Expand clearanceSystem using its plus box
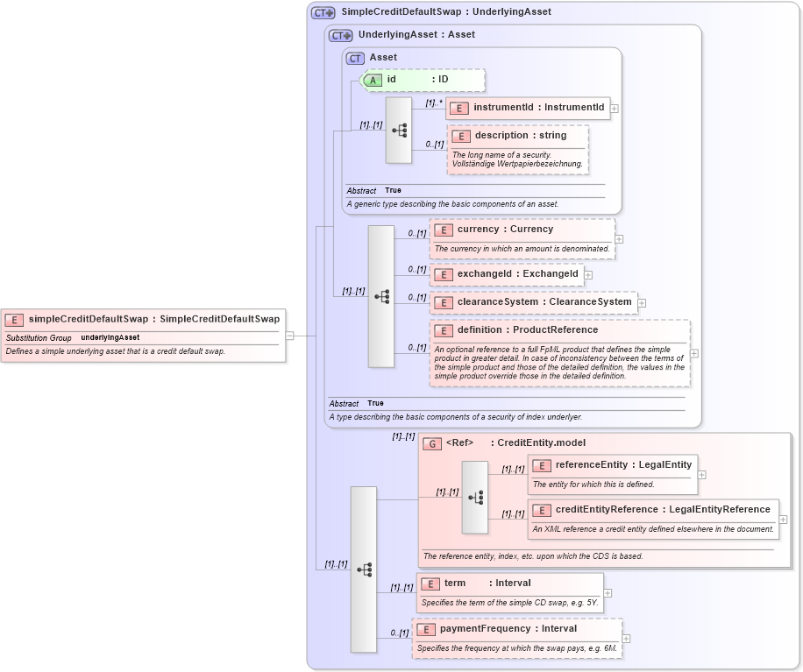Image resolution: width=803 pixels, height=672 pixels. coord(641,302)
